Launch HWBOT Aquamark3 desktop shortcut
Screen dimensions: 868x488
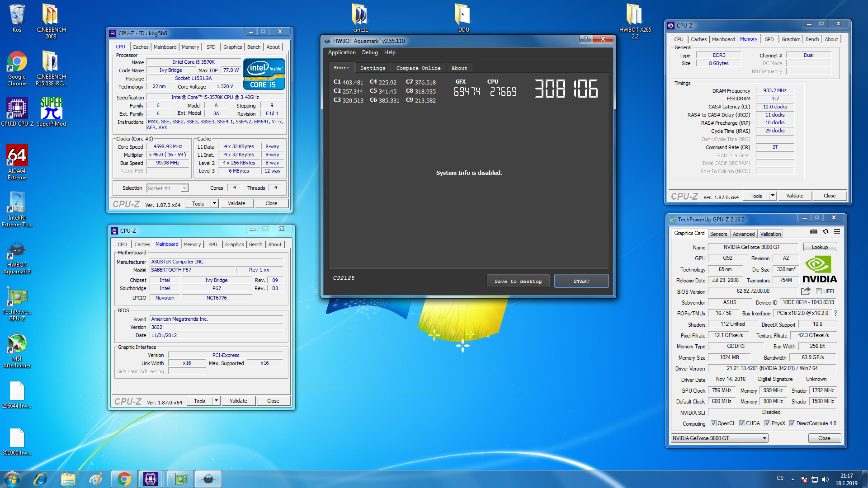tap(17, 256)
